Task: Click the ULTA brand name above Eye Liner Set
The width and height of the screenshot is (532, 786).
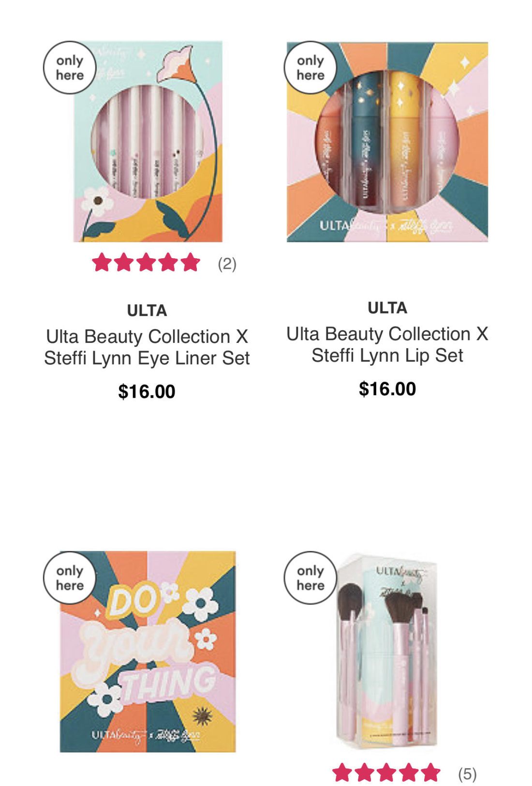Action: [147, 311]
